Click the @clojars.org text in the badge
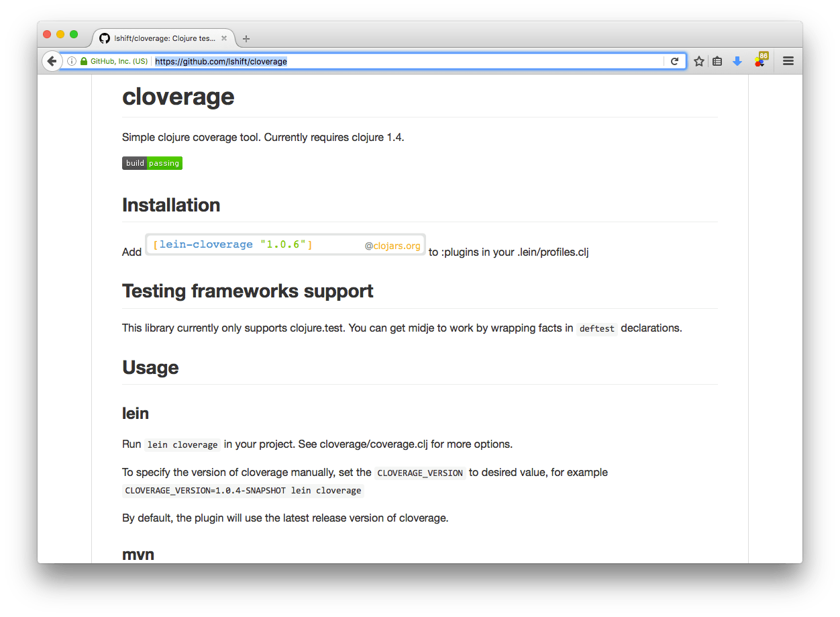Screen dimensions: 840x617 [x=392, y=246]
